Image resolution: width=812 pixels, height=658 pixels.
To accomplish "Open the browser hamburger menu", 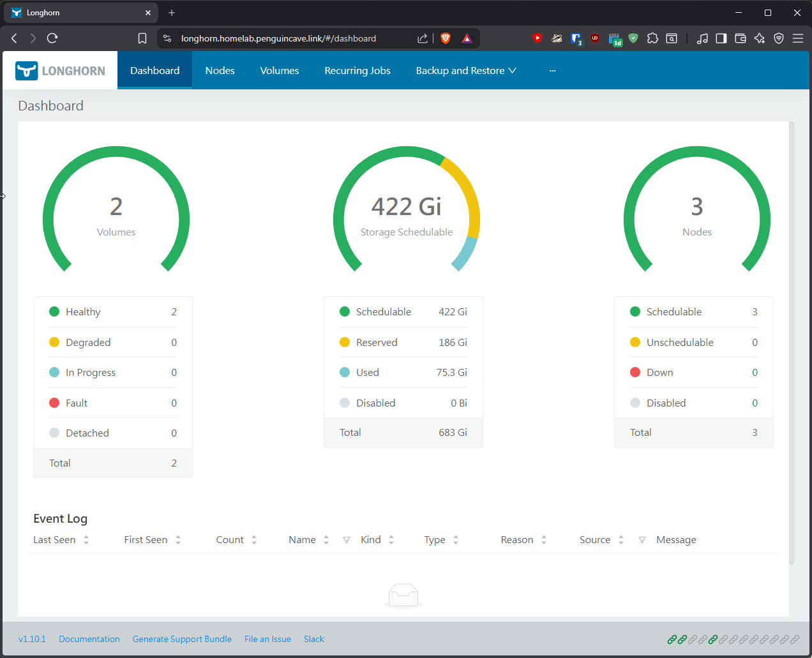I will [798, 38].
